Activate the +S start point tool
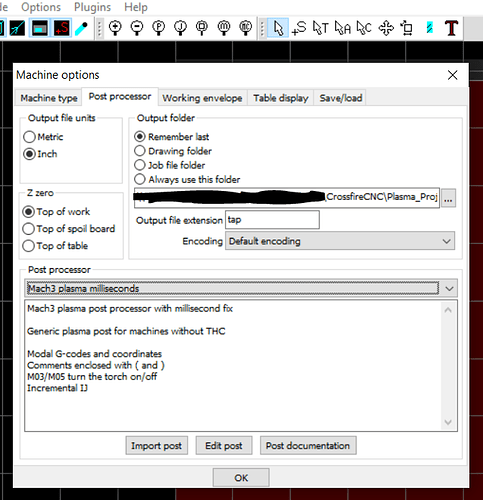This screenshot has width=483, height=500. click(x=299, y=28)
